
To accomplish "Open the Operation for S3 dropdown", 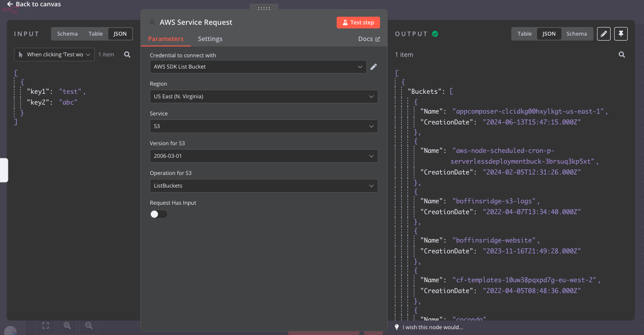I will [x=264, y=186].
